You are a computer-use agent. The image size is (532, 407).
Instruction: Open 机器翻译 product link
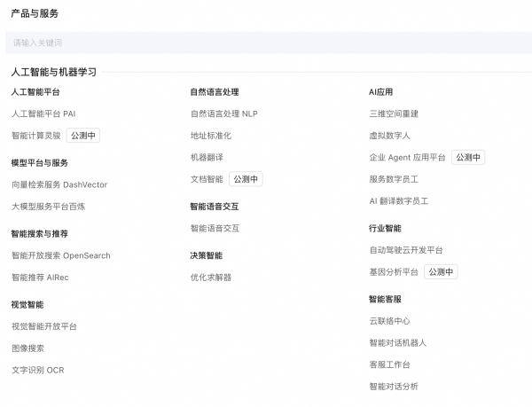pos(207,157)
